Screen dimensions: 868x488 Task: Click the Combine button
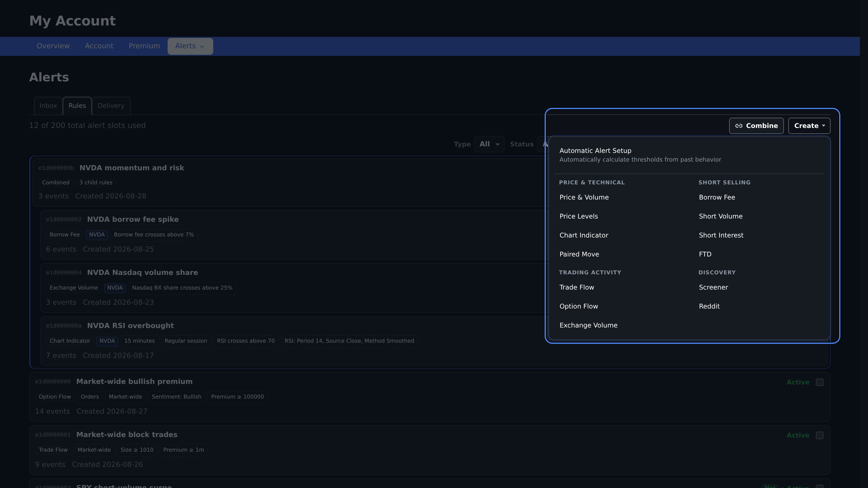(756, 126)
